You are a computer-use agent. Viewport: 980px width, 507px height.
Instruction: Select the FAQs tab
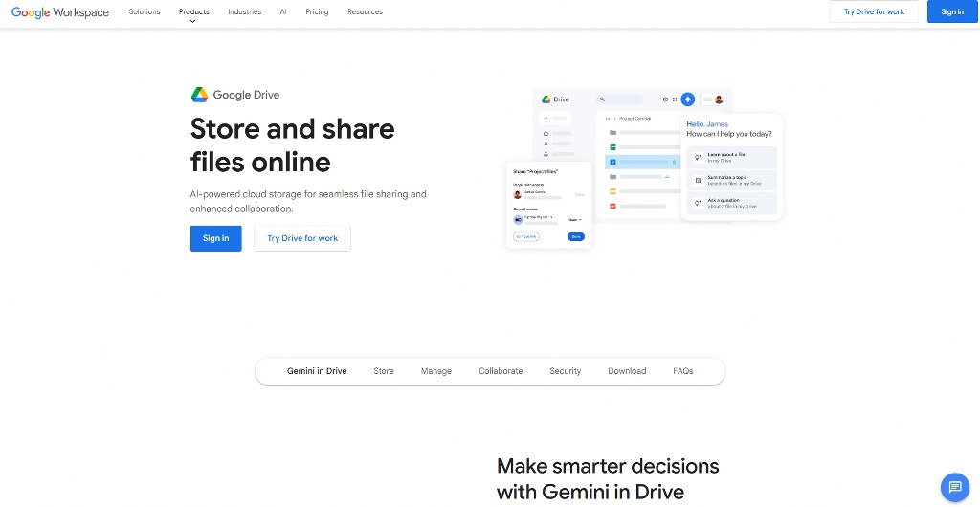pyautogui.click(x=683, y=371)
